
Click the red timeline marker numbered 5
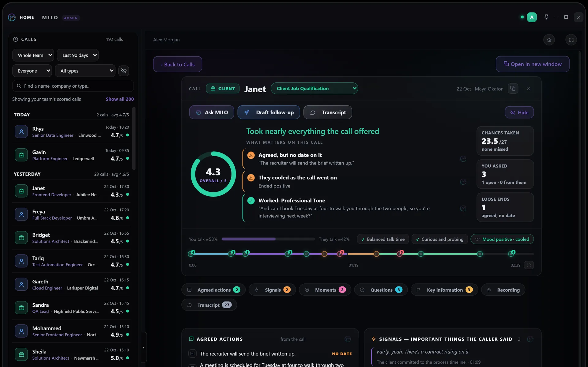click(x=400, y=254)
